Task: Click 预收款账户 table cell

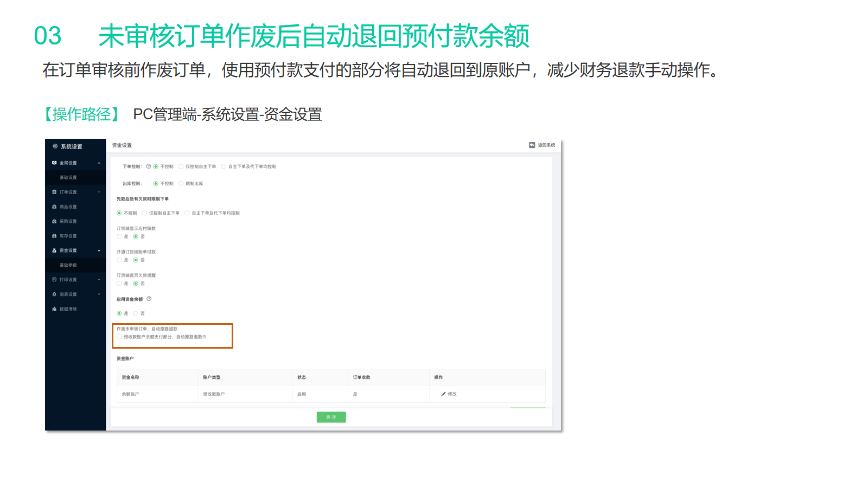Action: pos(214,394)
